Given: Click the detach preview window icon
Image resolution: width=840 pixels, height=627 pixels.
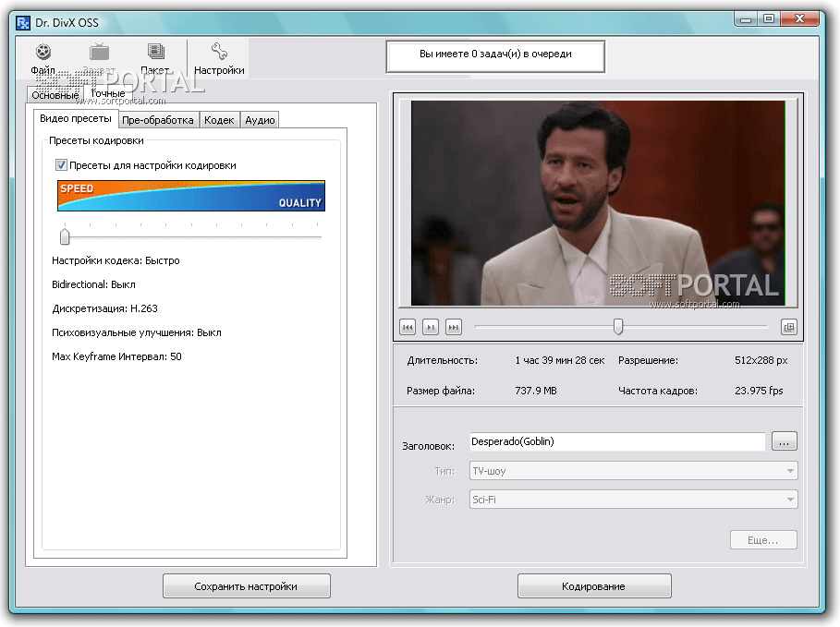Looking at the screenshot, I should 789,327.
